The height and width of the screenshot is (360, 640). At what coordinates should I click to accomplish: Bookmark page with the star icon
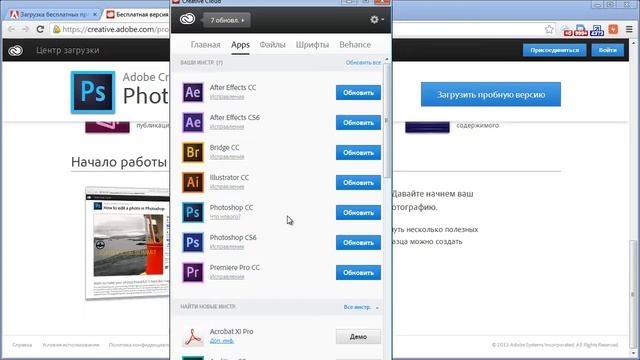pos(549,29)
